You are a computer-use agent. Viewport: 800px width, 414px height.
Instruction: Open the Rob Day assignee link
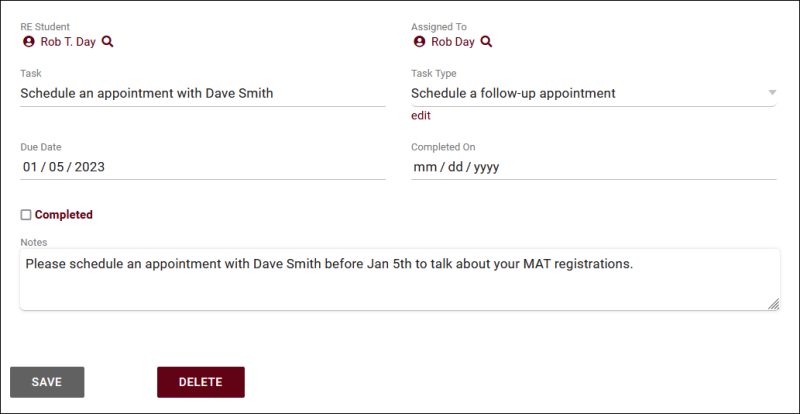[454, 42]
